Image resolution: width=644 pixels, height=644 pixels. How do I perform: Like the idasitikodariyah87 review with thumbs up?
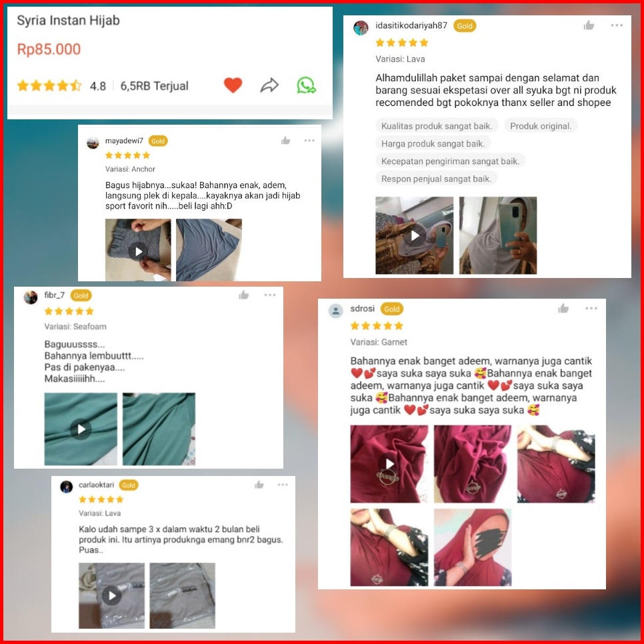pos(589,25)
